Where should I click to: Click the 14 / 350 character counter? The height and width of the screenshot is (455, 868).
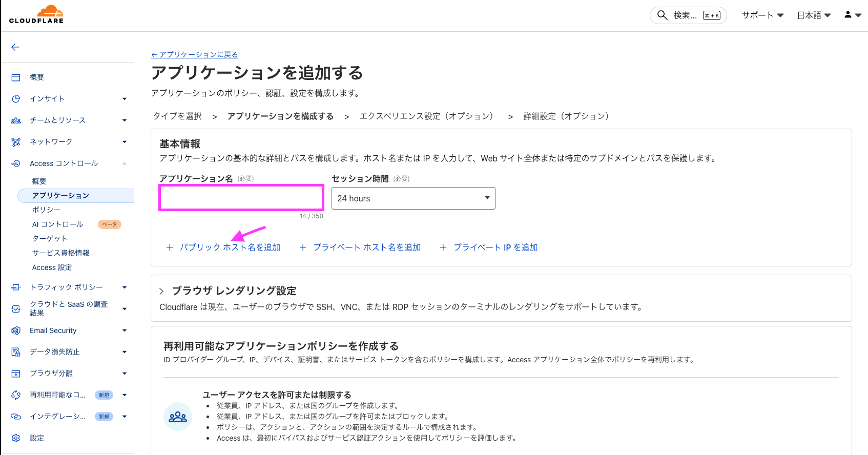[312, 216]
